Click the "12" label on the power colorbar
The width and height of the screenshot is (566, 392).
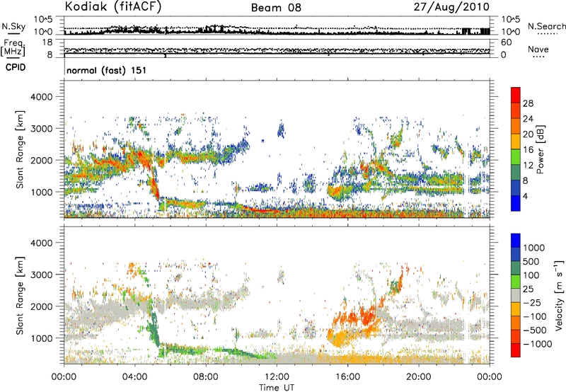(528, 166)
